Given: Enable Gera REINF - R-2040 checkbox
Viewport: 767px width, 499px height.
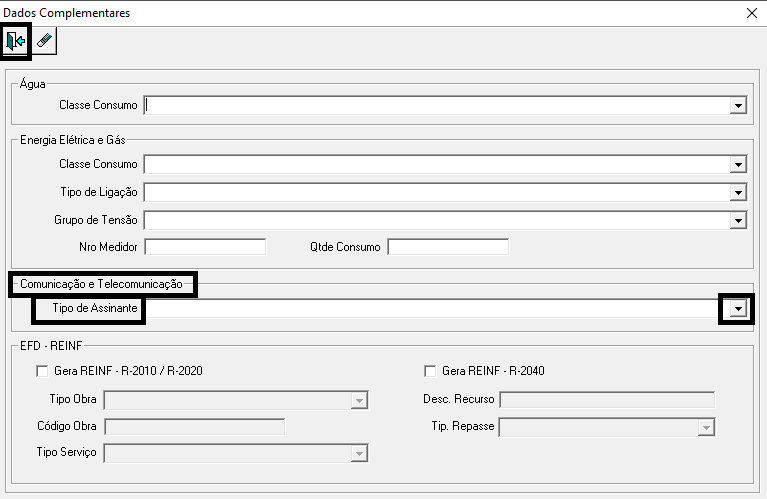Looking at the screenshot, I should pyautogui.click(x=430, y=371).
